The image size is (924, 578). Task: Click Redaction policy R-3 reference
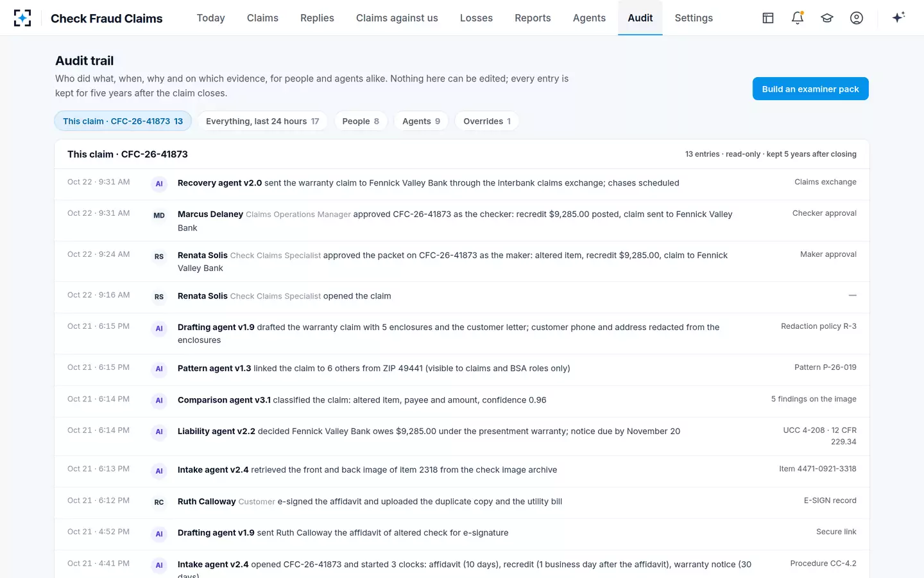tap(819, 326)
